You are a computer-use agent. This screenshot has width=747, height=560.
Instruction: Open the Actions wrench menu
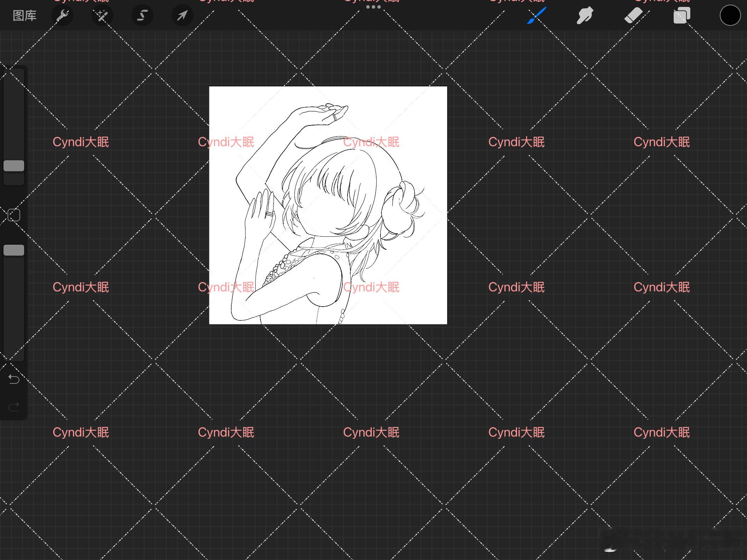point(62,16)
